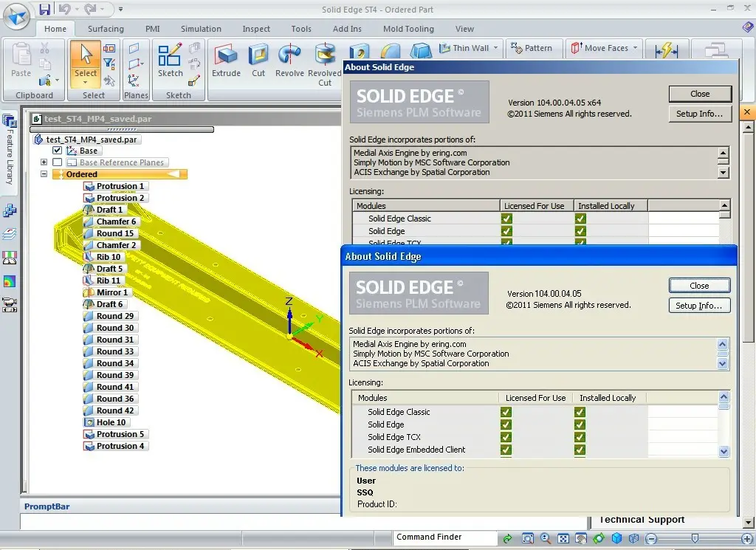Adjust the zoom slider handle
Viewport: 756px width, 550px height.
[695, 538]
